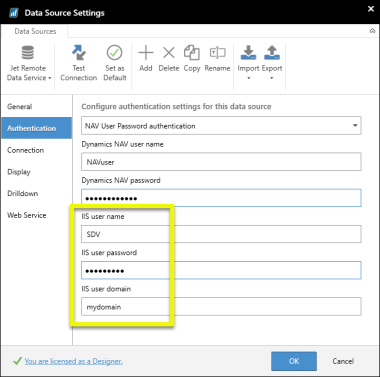Close the Data Source Settings window
The height and width of the screenshot is (377, 380).
point(371,9)
